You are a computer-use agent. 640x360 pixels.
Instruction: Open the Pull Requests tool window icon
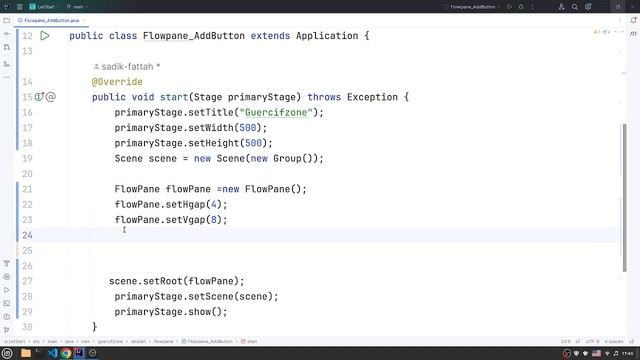click(7, 48)
